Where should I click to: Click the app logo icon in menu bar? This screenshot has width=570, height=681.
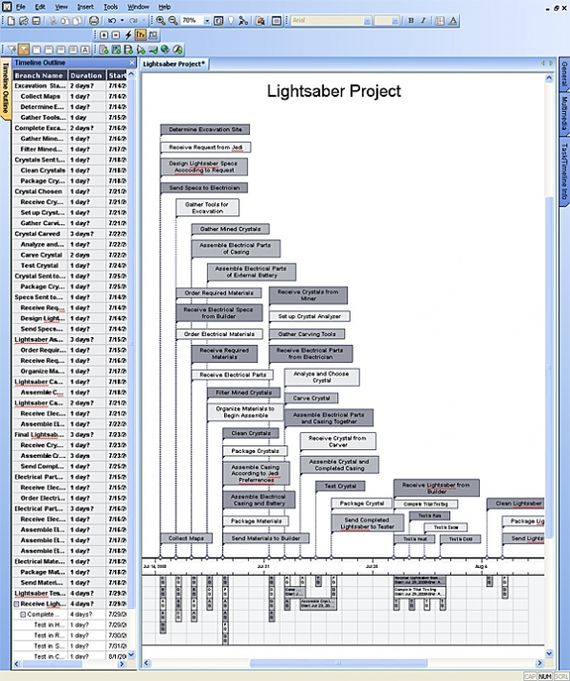(7, 7)
